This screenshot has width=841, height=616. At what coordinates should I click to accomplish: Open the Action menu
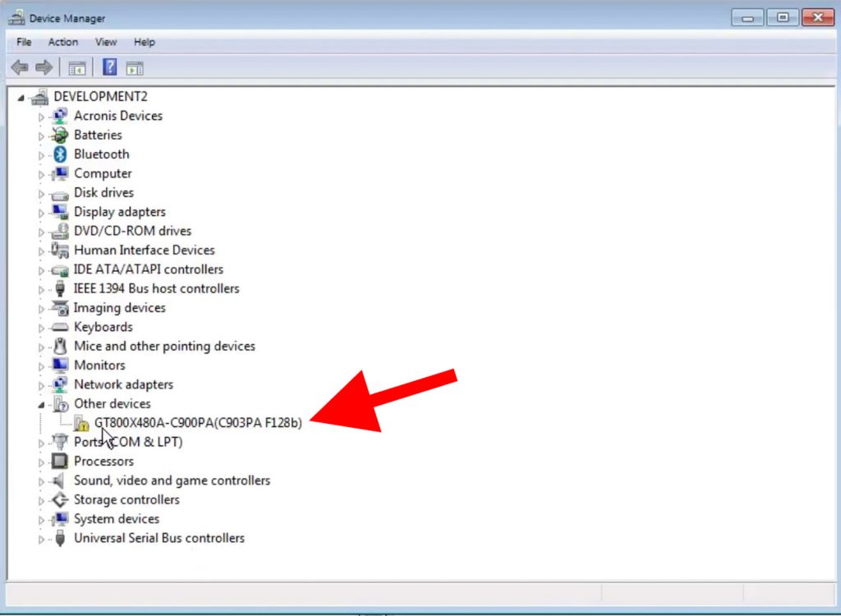[x=62, y=42]
